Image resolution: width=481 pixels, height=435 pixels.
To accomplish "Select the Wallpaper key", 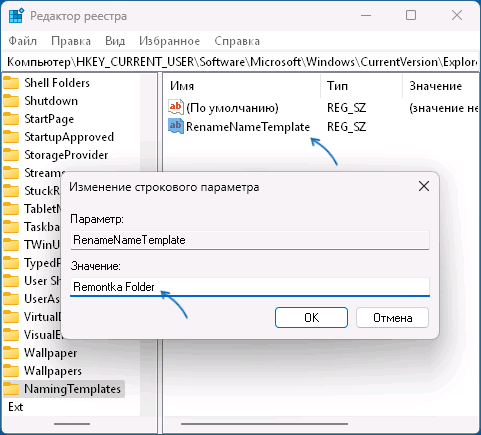I will 50,353.
